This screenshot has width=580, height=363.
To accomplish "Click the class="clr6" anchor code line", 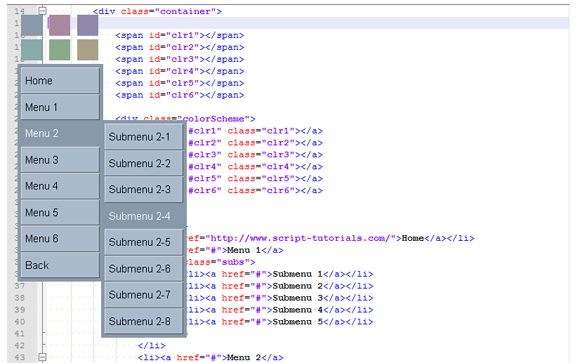I will point(255,191).
